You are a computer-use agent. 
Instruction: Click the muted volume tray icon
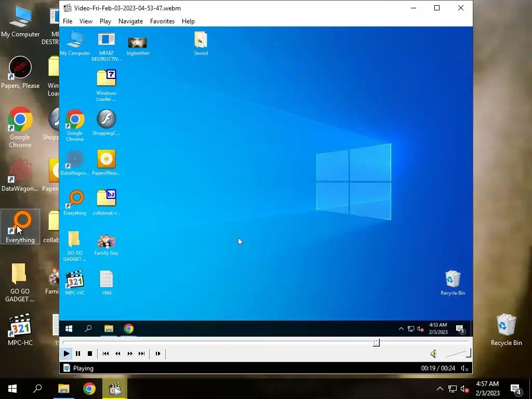click(x=465, y=389)
